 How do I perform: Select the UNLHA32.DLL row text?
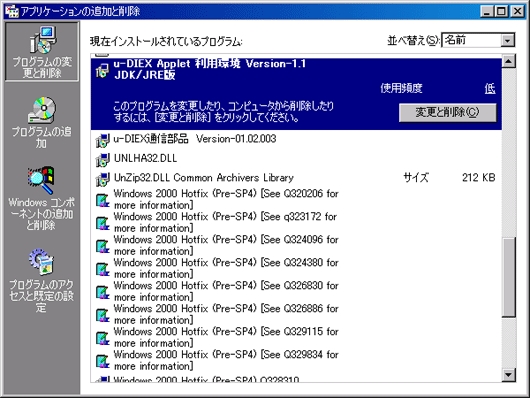[x=146, y=158]
